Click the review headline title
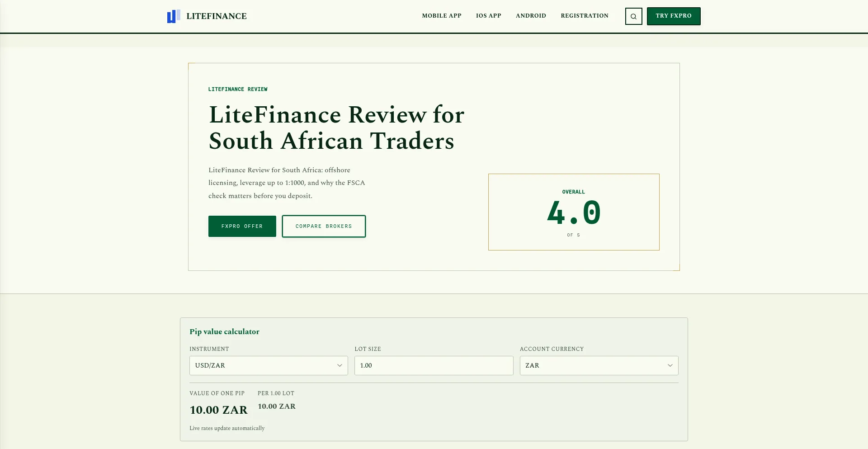The height and width of the screenshot is (449, 868). [x=336, y=128]
